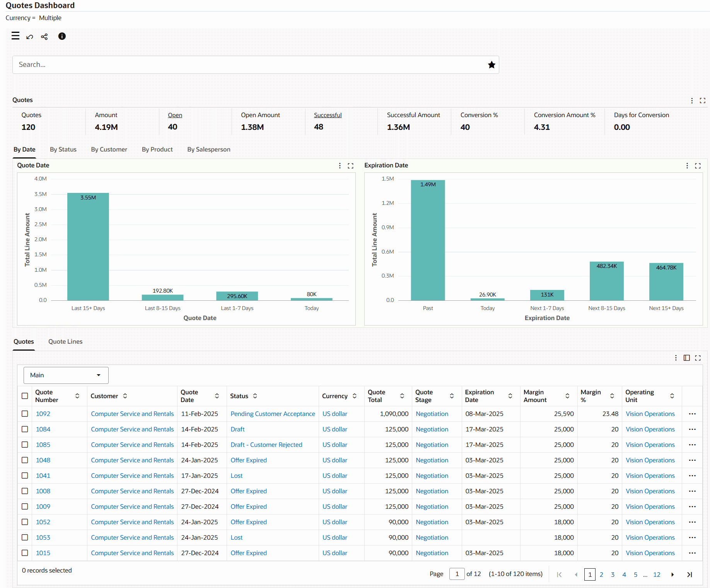710x588 pixels.
Task: Sort by Quote Number column
Action: click(x=77, y=396)
